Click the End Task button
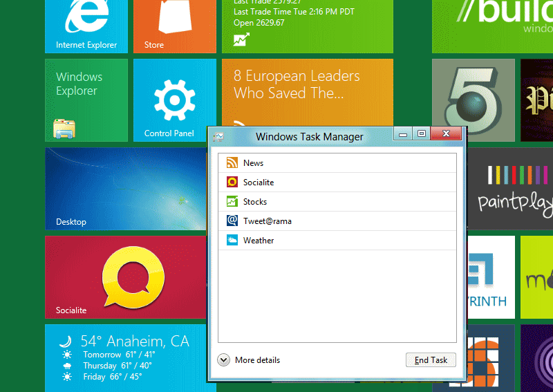 [x=431, y=360]
